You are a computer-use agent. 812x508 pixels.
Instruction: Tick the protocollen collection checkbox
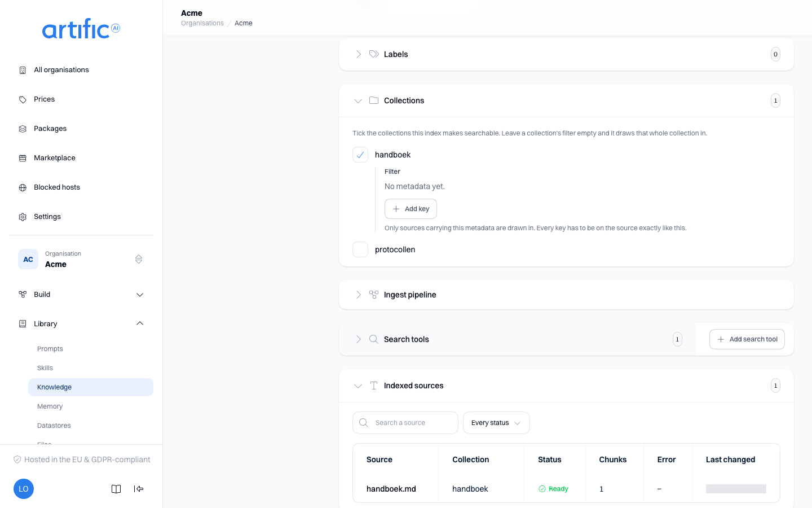pos(360,249)
